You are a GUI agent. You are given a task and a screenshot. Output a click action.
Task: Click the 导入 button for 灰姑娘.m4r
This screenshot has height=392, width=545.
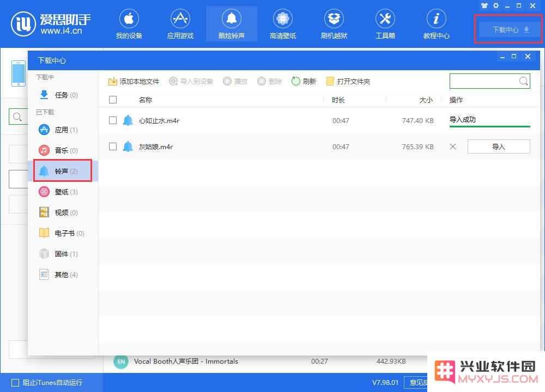click(499, 146)
